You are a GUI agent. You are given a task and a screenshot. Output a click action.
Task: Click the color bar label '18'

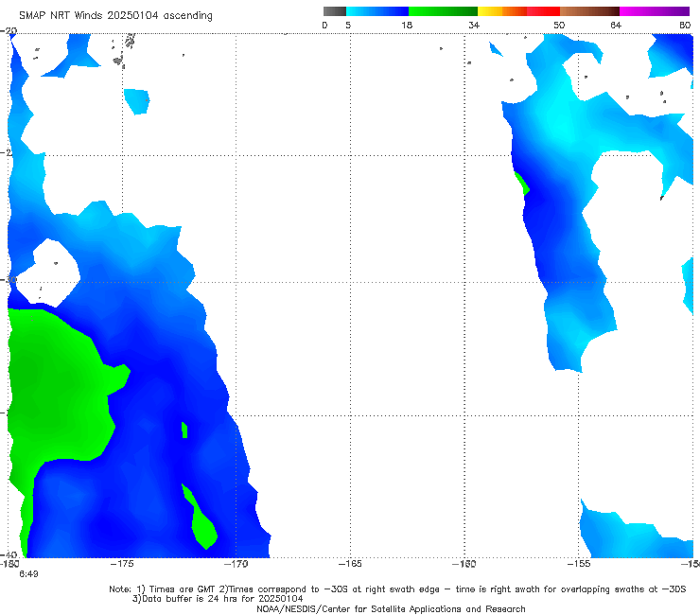pyautogui.click(x=407, y=25)
